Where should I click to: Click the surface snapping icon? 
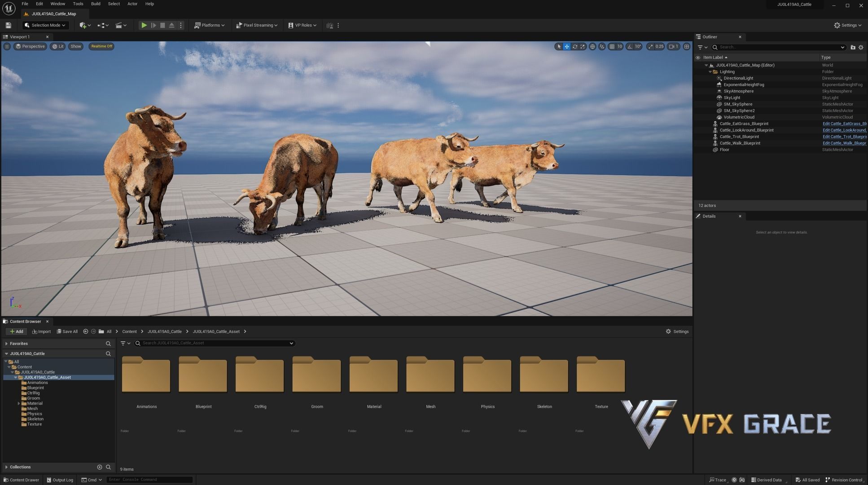point(602,47)
